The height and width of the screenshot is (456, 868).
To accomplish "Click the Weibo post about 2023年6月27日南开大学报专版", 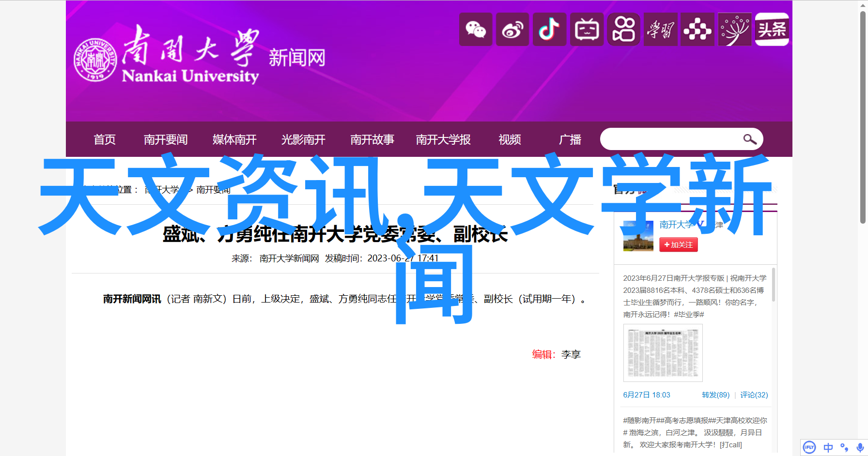I will point(695,296).
